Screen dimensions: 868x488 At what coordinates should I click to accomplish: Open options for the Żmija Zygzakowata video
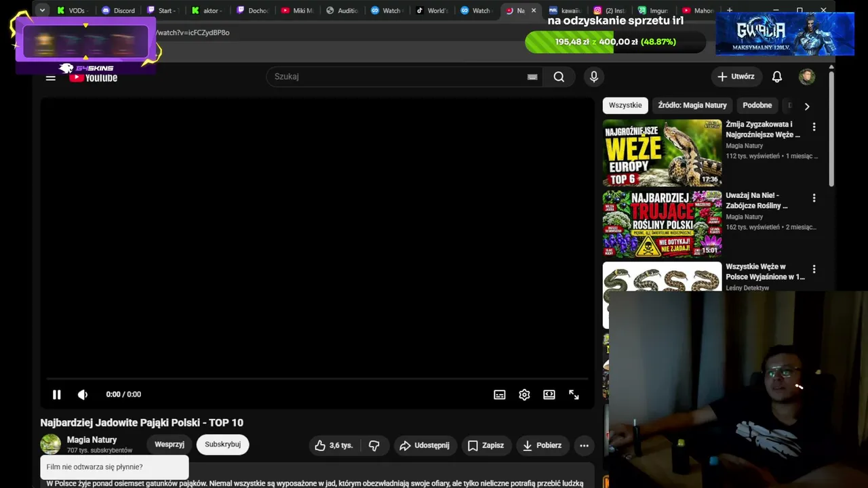(814, 127)
